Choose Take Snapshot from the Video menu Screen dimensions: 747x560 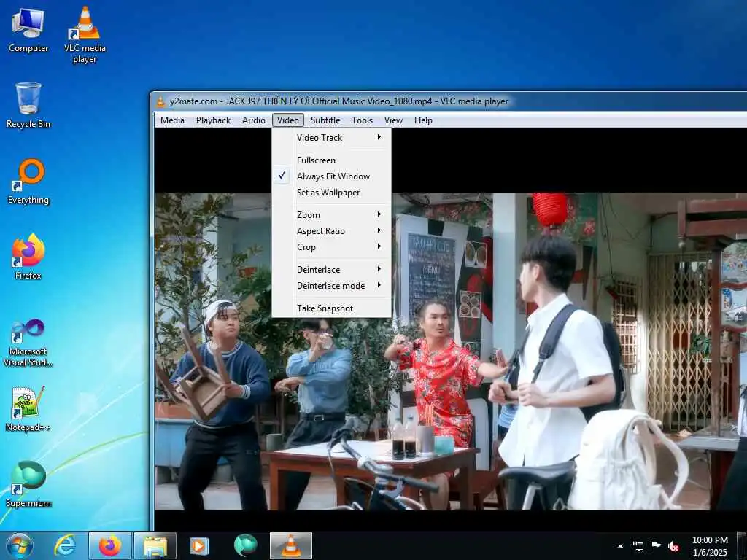(x=332, y=308)
